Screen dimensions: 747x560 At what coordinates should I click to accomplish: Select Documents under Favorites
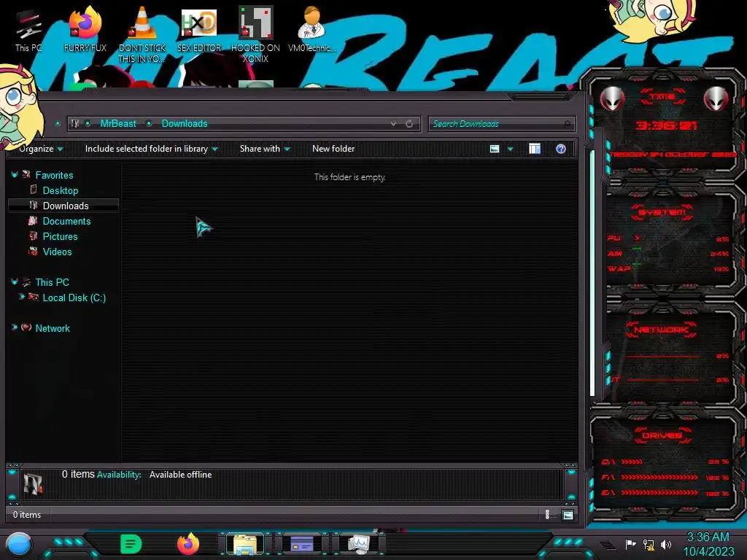tap(66, 222)
